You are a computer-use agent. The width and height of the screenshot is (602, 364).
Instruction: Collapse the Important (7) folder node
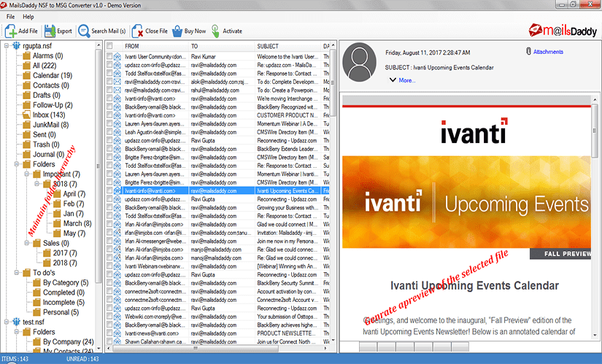pos(26,174)
